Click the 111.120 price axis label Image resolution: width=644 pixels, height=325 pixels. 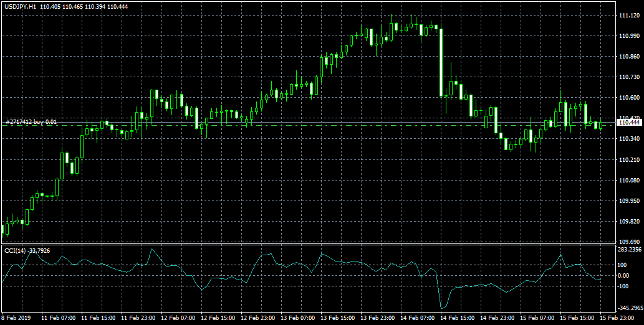tap(628, 16)
